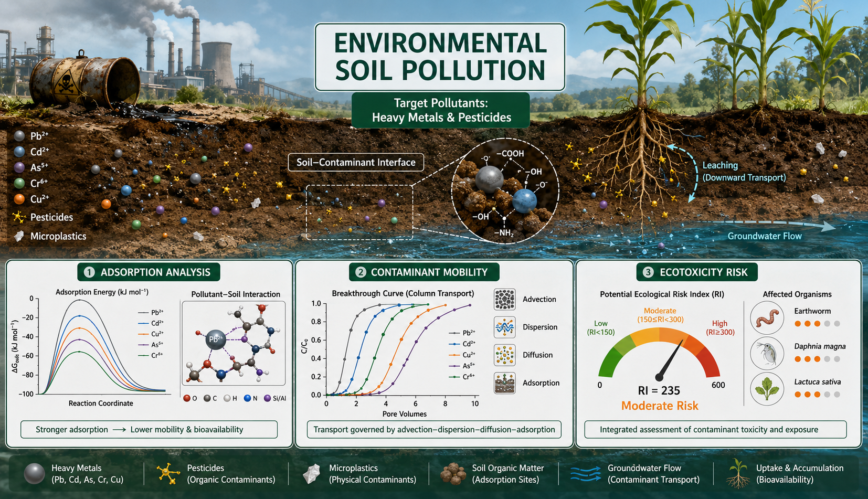Screen dimensions: 868x499
Task: Select the Adsorption process icon in the mobility panel
Action: click(504, 383)
